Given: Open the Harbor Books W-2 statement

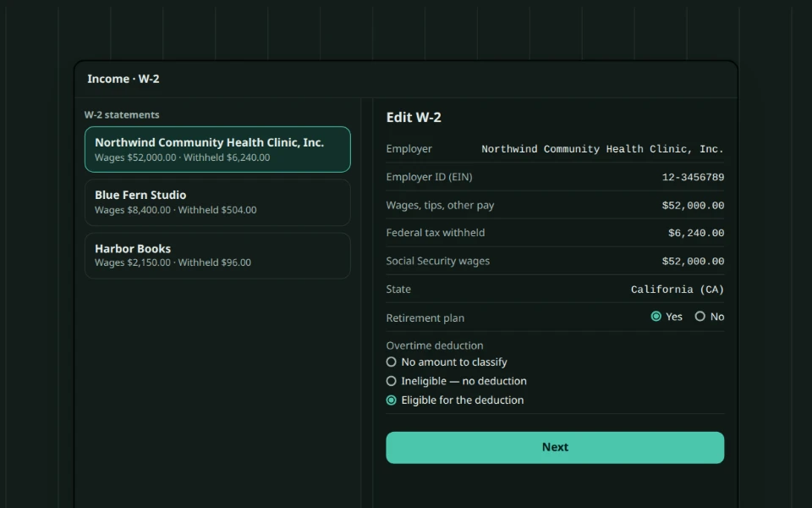Looking at the screenshot, I should pos(217,256).
